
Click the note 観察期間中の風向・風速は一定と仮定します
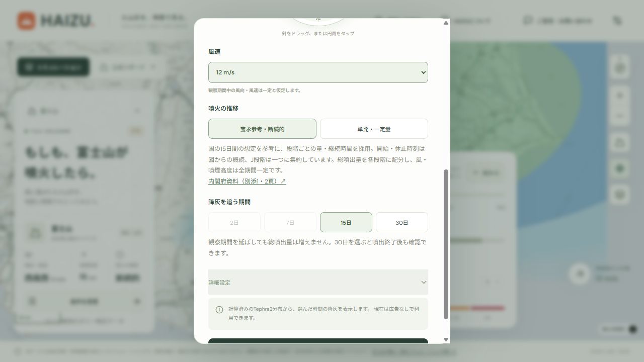pyautogui.click(x=255, y=90)
